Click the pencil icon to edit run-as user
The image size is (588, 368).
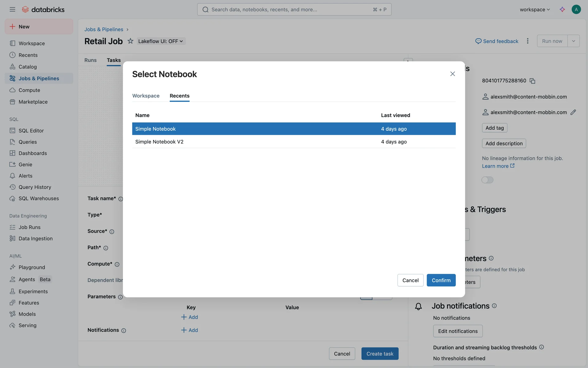573,112
